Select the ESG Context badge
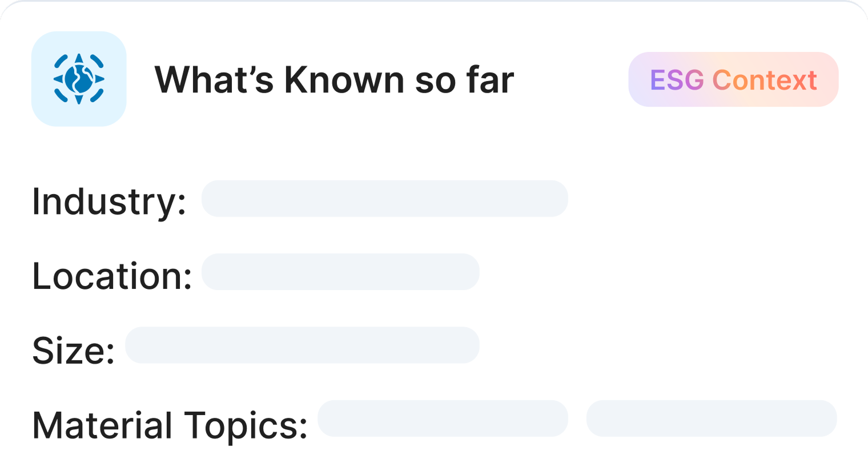This screenshot has height=475, width=868. 733,79
